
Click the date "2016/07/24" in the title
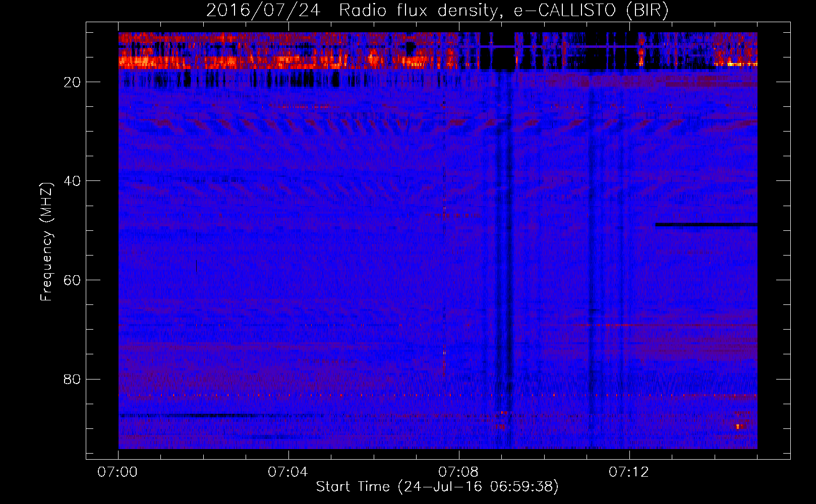[263, 11]
